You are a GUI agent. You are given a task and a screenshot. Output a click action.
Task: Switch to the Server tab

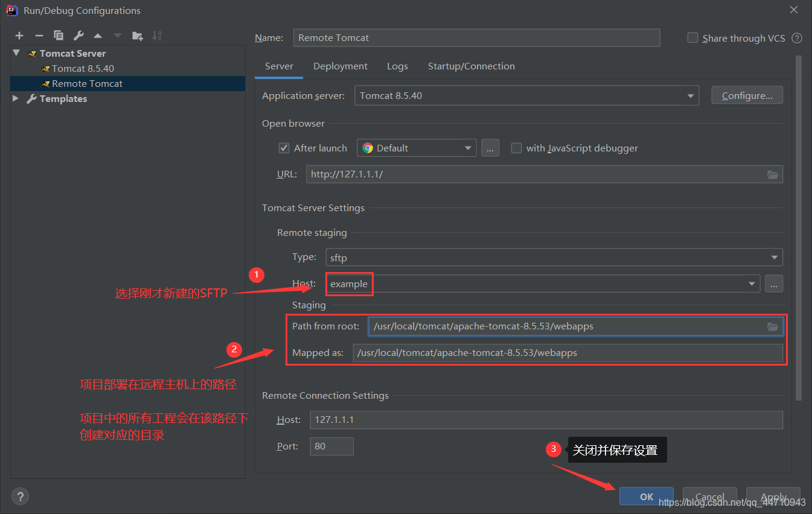click(279, 66)
